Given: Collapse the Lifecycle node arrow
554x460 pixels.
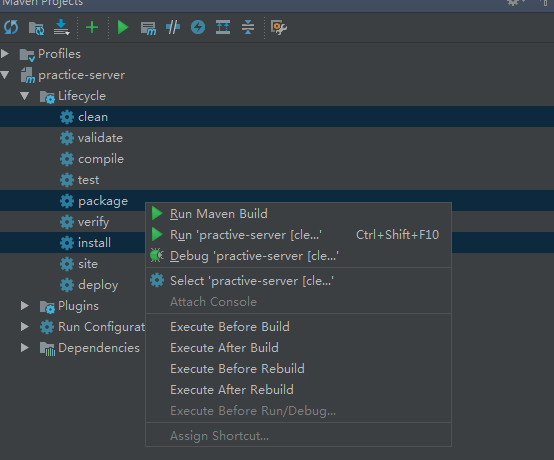Looking at the screenshot, I should point(24,96).
